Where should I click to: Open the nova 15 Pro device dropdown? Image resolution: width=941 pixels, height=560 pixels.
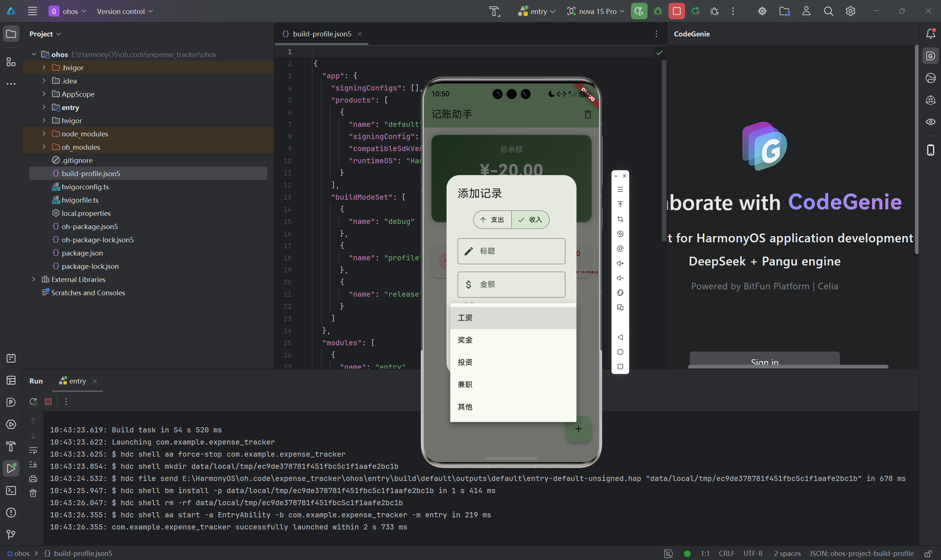pos(596,11)
